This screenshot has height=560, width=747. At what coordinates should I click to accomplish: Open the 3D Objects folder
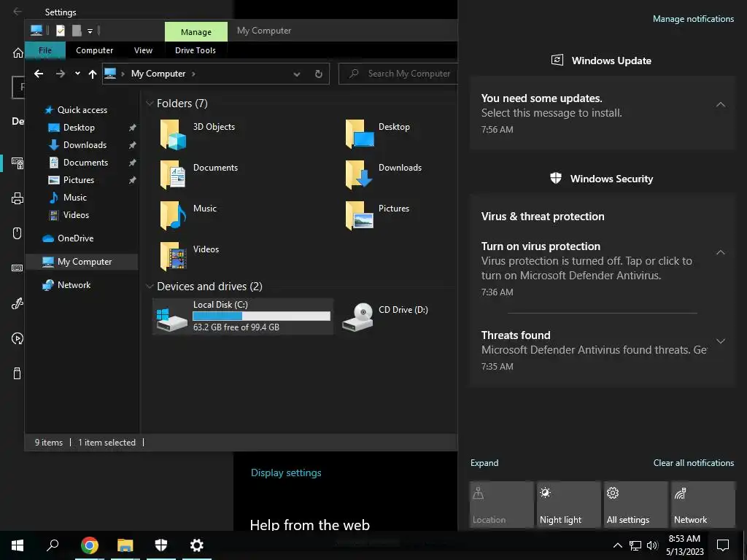pos(198,134)
